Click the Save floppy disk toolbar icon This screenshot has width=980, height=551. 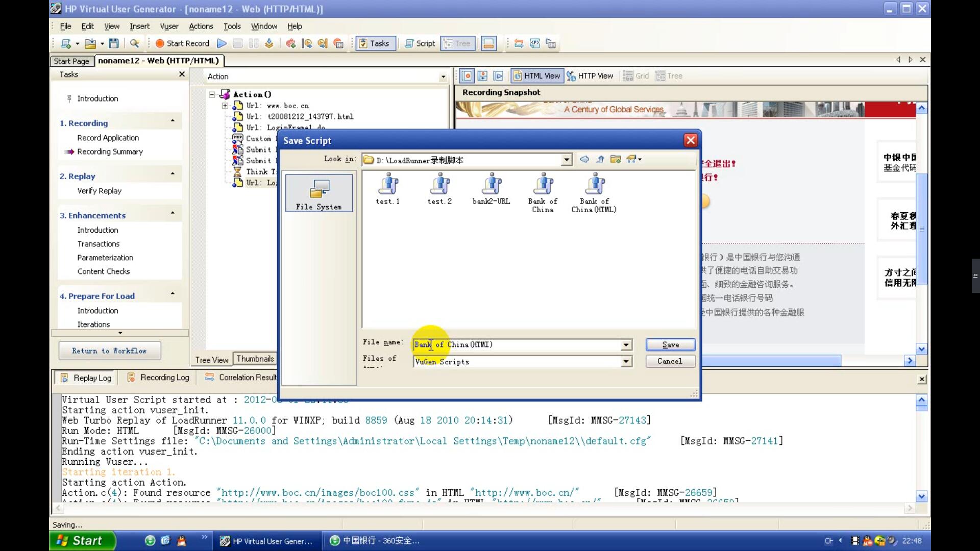click(114, 44)
